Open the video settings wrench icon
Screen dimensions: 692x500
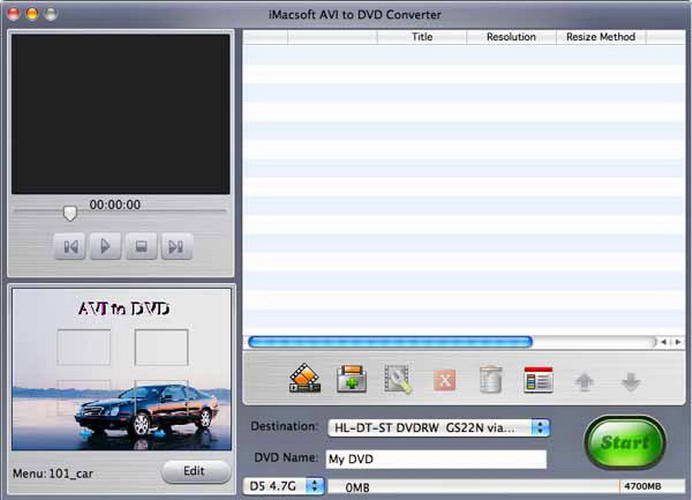pyautogui.click(x=398, y=379)
